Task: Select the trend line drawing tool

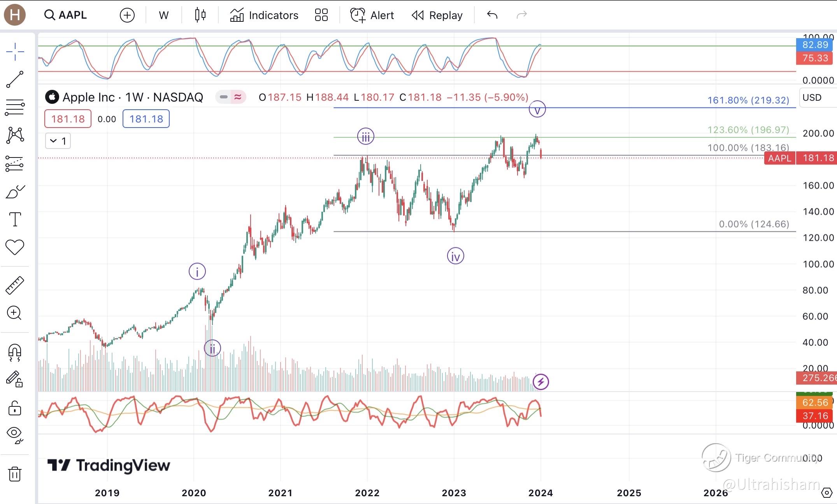Action: pos(15,79)
